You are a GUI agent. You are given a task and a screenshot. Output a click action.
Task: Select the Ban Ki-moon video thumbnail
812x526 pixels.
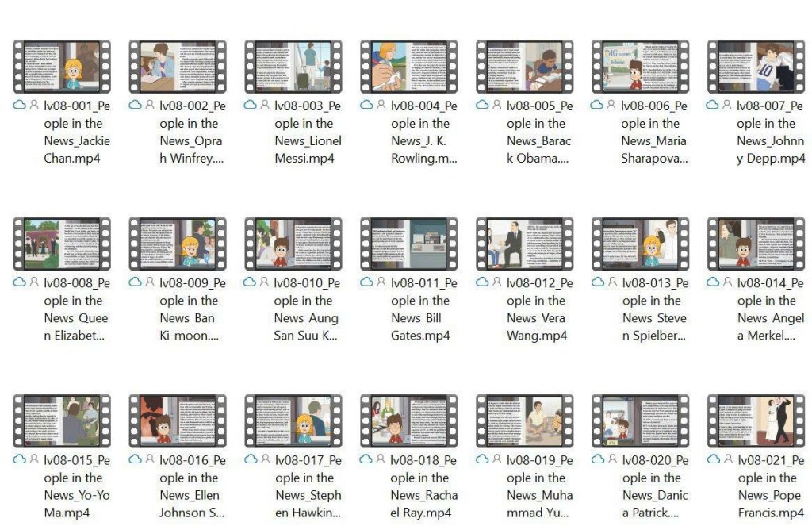pos(178,244)
